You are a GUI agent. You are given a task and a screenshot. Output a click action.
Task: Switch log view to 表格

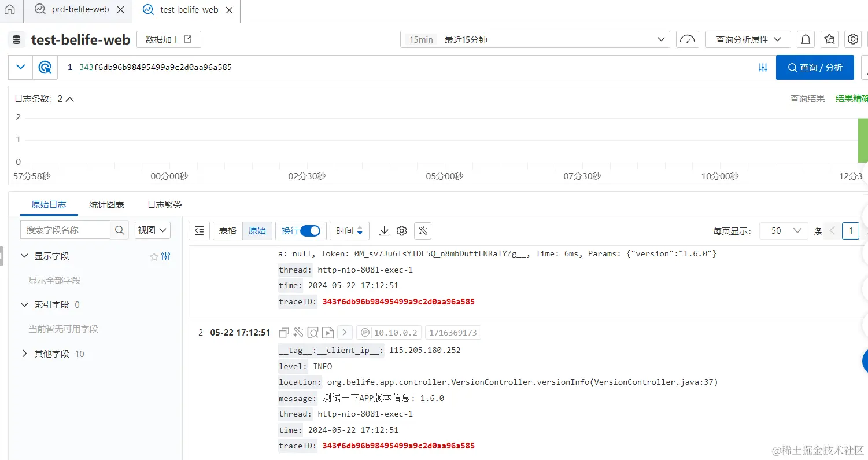tap(228, 230)
